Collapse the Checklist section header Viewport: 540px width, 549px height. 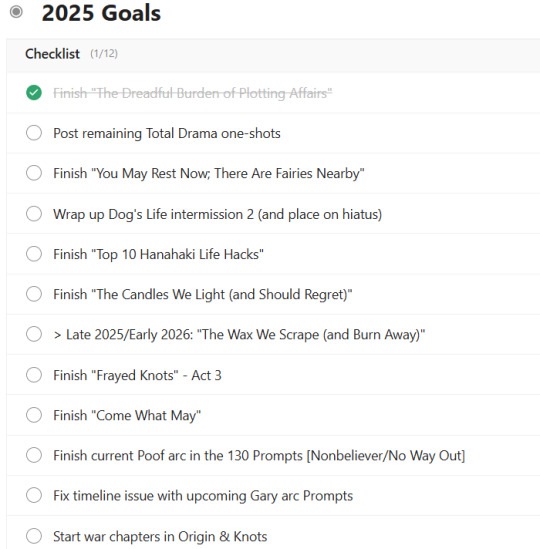[273, 54]
